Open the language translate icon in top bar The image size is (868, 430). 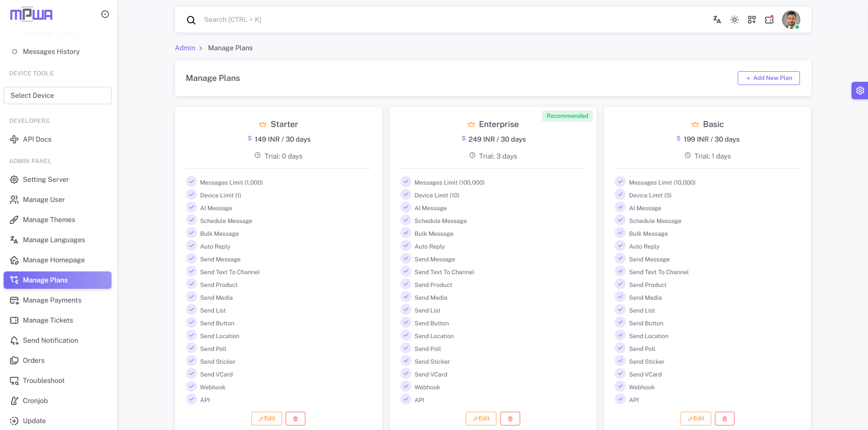[717, 20]
